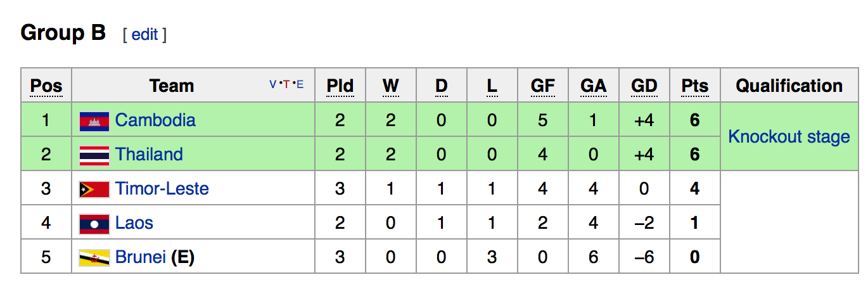
Task: Open the Brunei team link
Action: click(x=141, y=257)
